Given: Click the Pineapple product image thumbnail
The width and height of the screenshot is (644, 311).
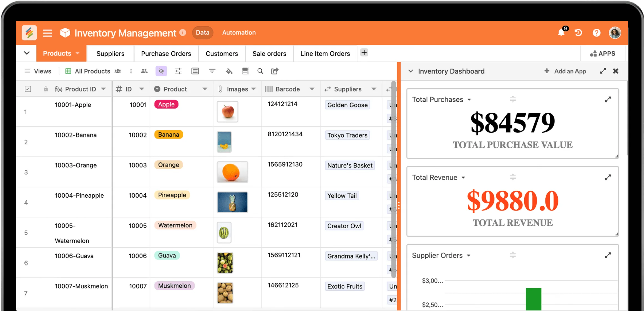Looking at the screenshot, I should (x=232, y=202).
